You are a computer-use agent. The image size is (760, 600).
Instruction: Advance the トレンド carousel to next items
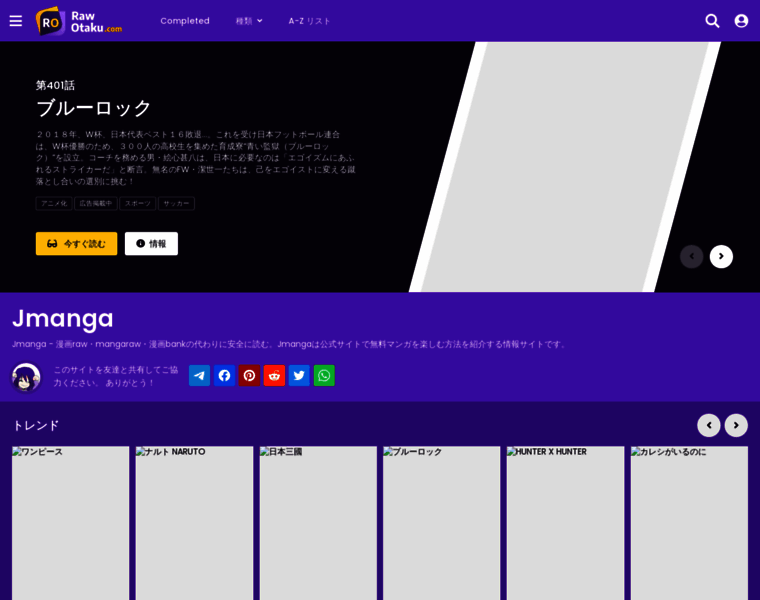click(x=736, y=425)
